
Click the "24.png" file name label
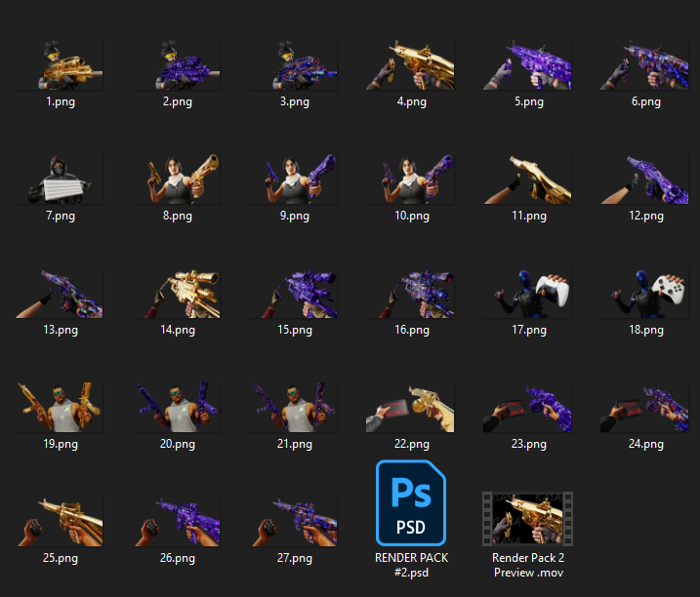646,444
